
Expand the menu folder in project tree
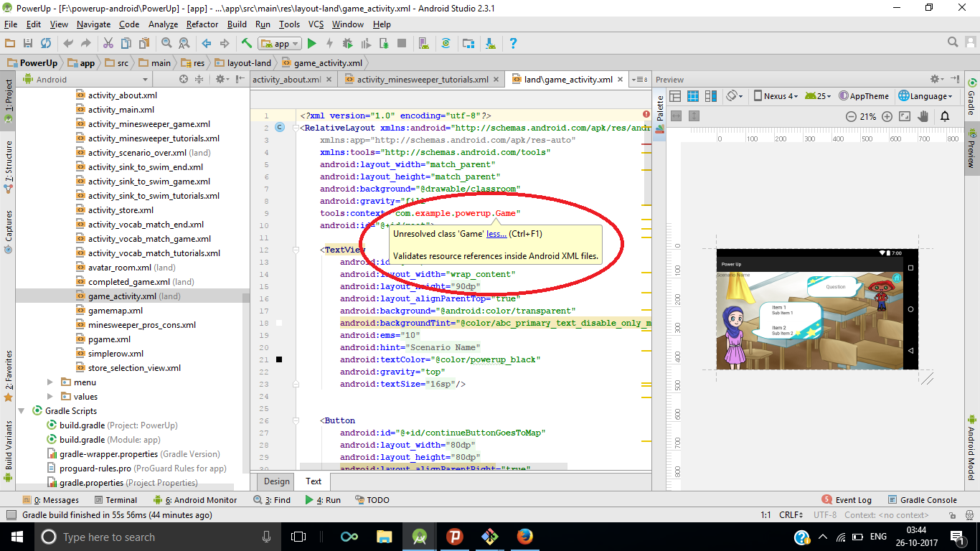50,382
